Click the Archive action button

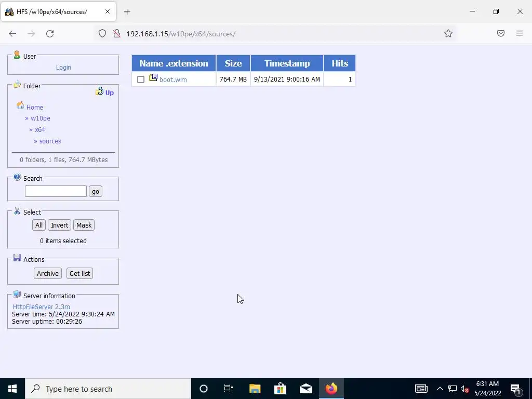click(x=48, y=273)
